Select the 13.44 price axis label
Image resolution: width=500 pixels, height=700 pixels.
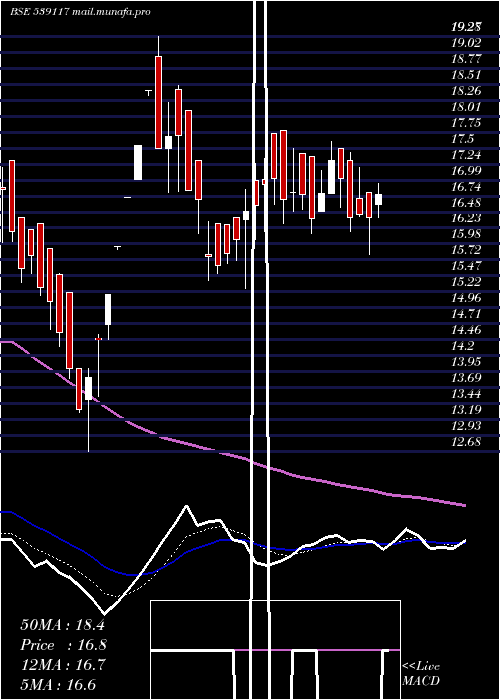[x=466, y=394]
